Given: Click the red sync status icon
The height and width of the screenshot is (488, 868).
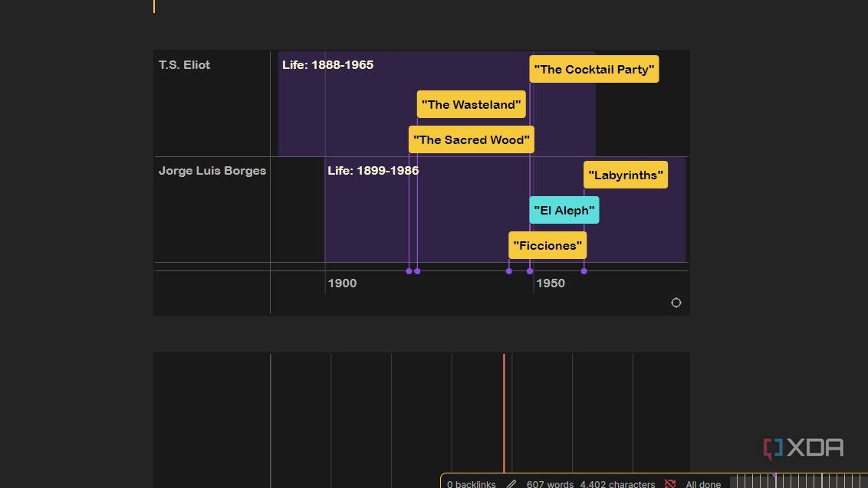Looking at the screenshot, I should (x=670, y=484).
